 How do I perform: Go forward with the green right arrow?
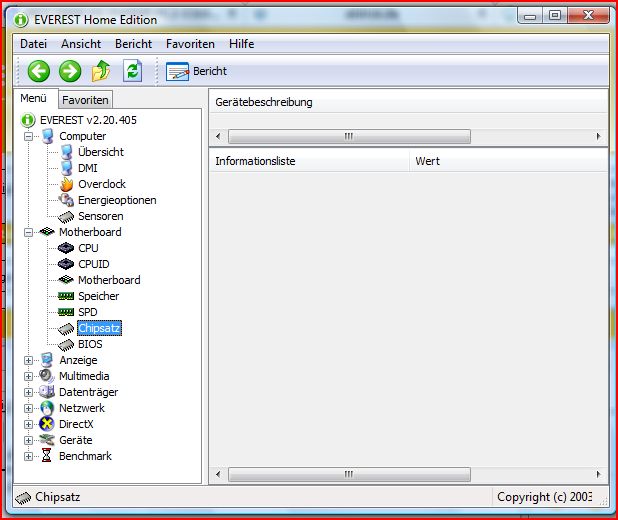70,71
